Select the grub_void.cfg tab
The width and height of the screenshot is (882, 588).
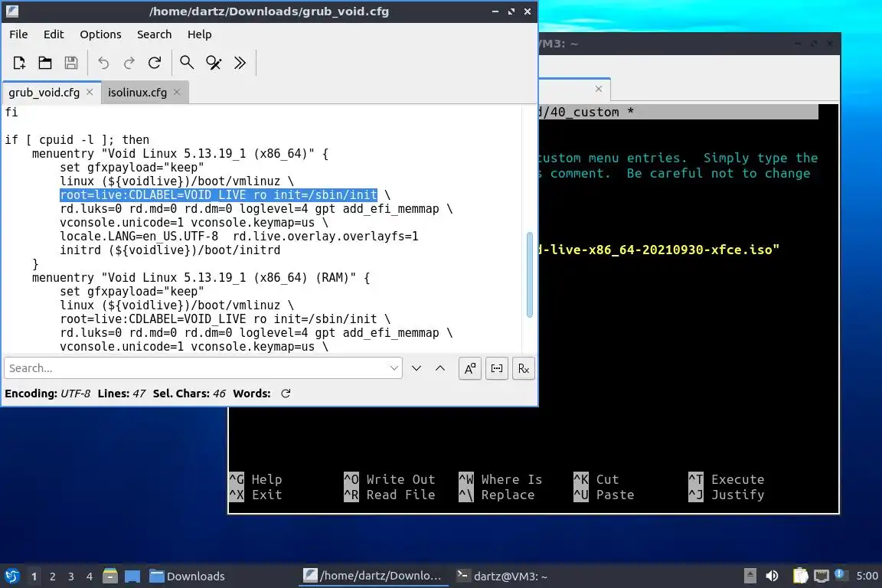[44, 93]
